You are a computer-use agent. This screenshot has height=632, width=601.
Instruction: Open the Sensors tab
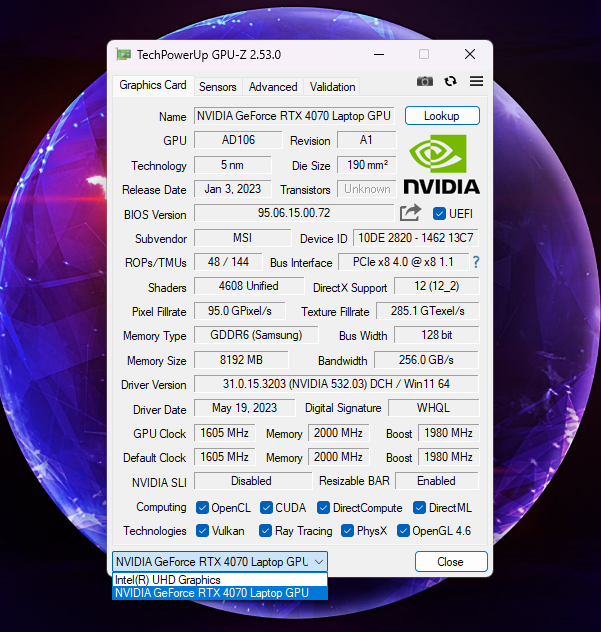pos(218,87)
